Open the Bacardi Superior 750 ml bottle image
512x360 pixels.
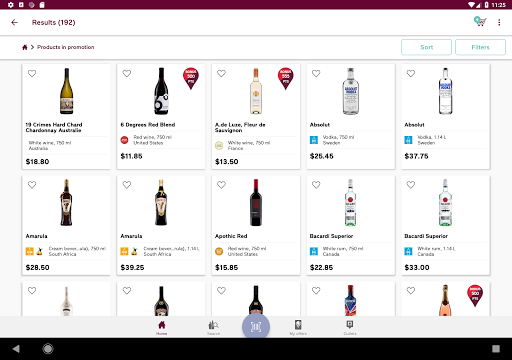coord(350,203)
